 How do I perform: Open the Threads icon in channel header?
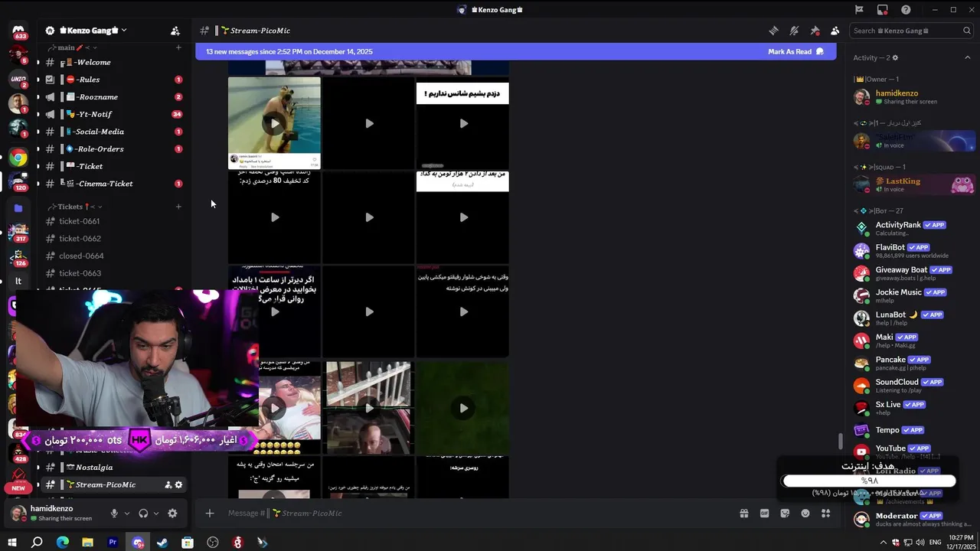[774, 31]
